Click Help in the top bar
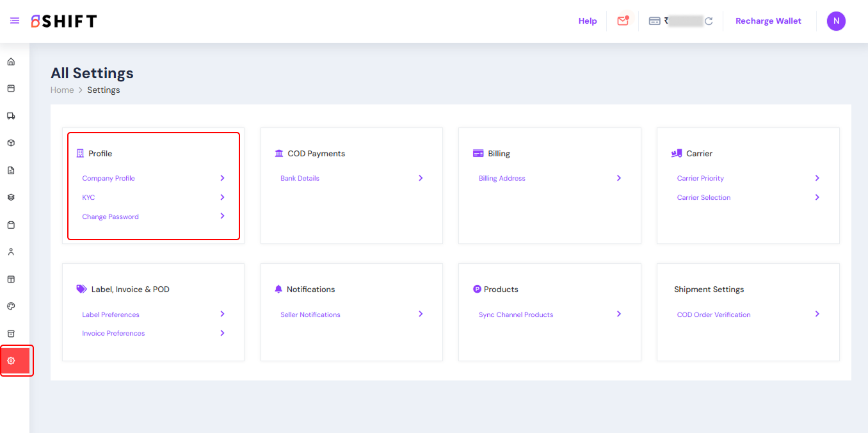Screen dimensions: 868x433 [x=588, y=21]
